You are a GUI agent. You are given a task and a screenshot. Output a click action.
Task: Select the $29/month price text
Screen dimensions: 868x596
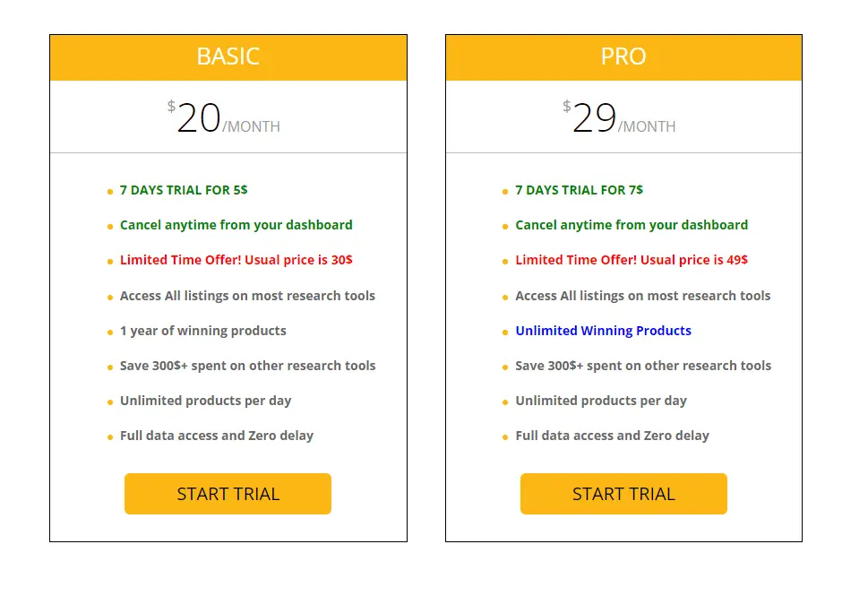[619, 117]
